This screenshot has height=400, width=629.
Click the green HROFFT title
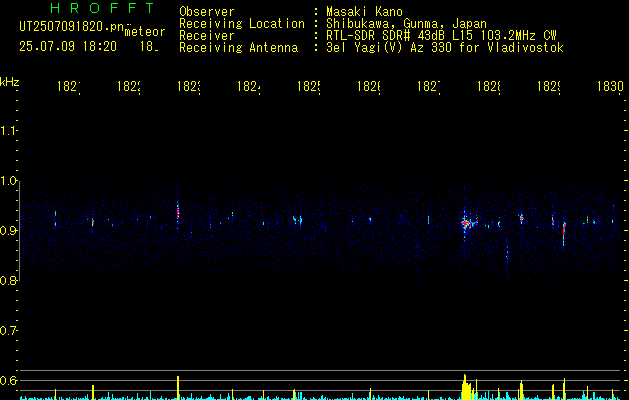[102, 8]
